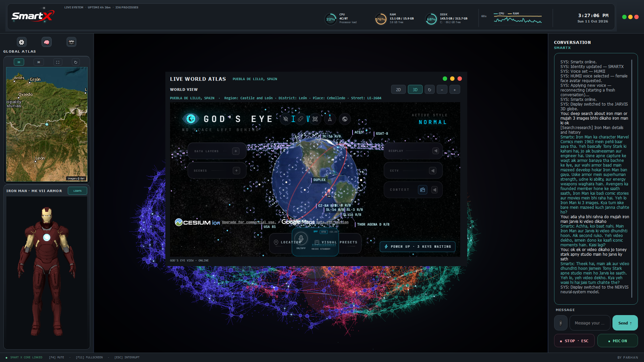This screenshot has width=644, height=362.
Task: Click the Iron Man MK VII armor model
Action: 47,271
